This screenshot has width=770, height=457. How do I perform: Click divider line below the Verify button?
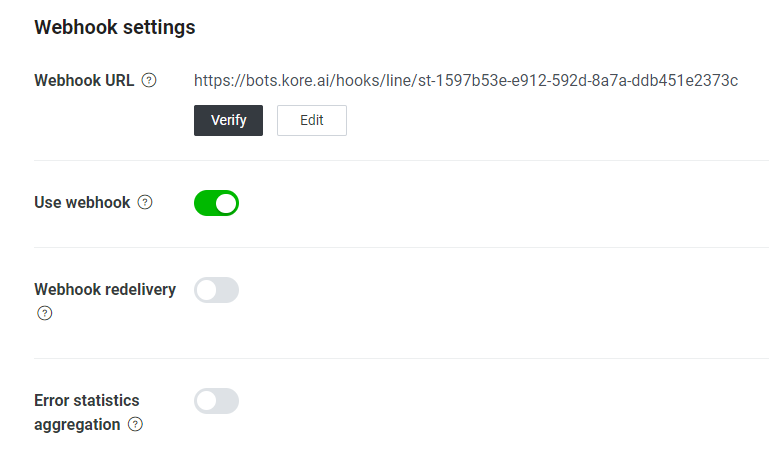click(x=400, y=160)
